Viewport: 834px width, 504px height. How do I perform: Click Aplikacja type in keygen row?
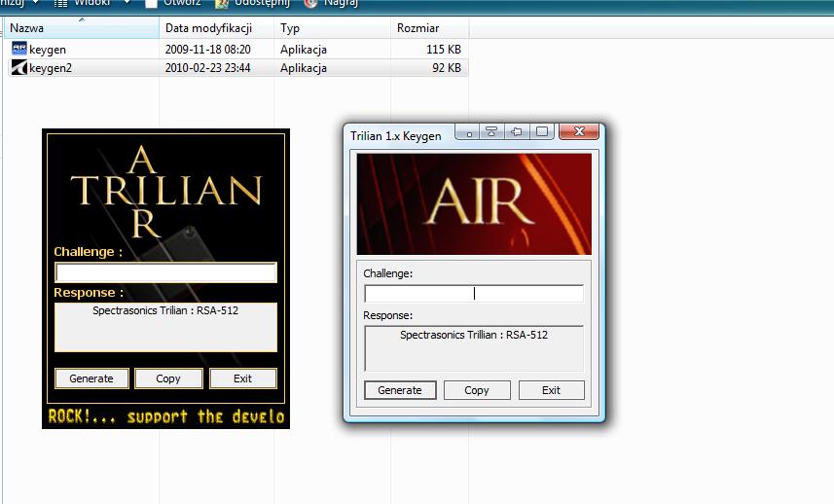coord(304,50)
